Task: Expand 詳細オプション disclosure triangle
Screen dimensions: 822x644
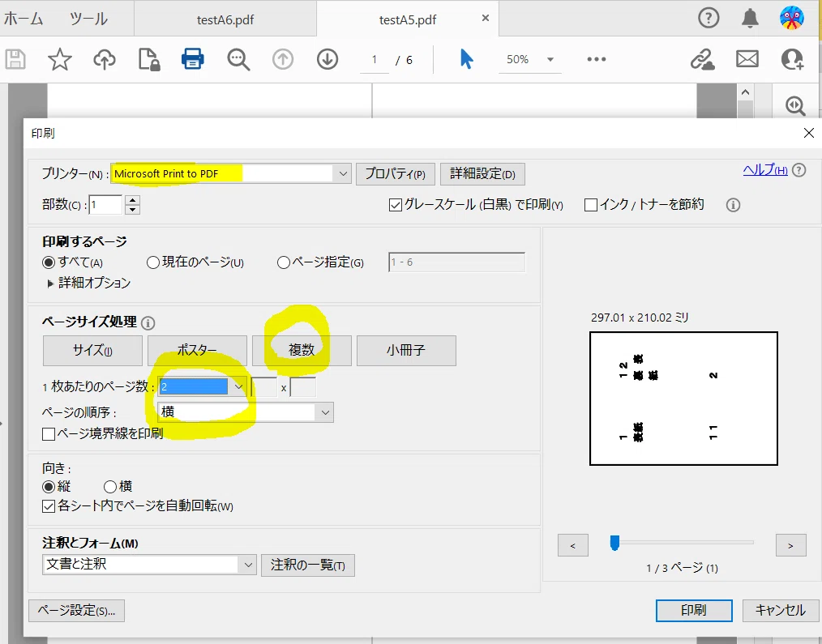Action: tap(50, 284)
